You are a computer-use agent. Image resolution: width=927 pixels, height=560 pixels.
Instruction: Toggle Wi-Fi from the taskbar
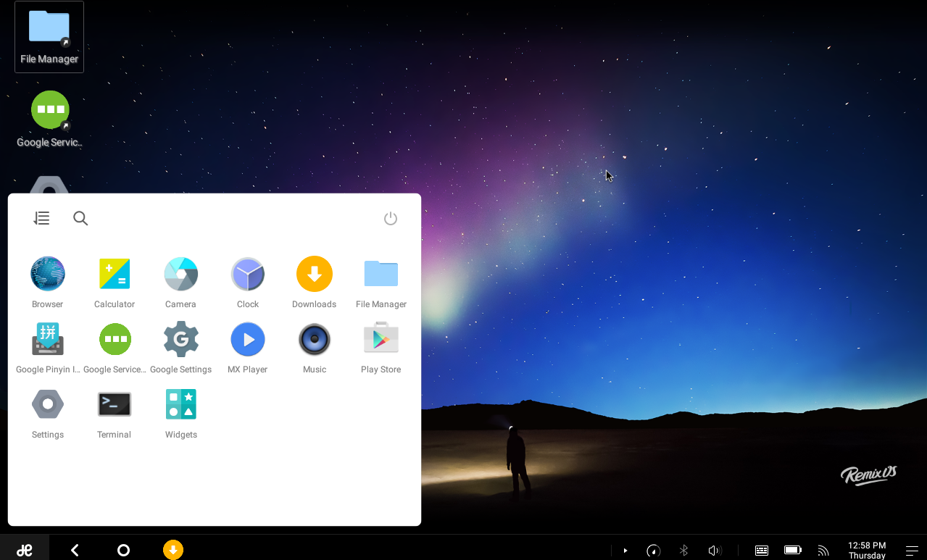(x=823, y=550)
